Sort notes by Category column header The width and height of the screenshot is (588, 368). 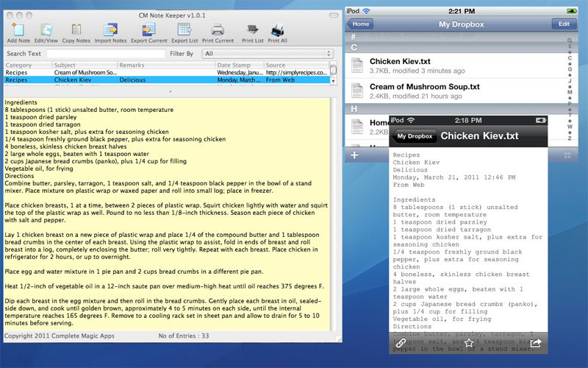(x=26, y=66)
